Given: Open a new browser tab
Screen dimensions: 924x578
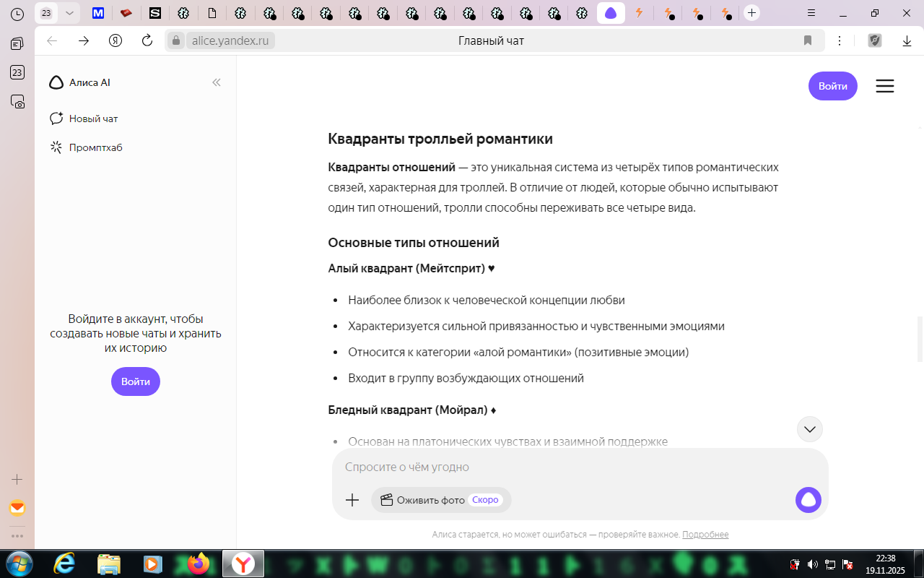Looking at the screenshot, I should (x=751, y=13).
